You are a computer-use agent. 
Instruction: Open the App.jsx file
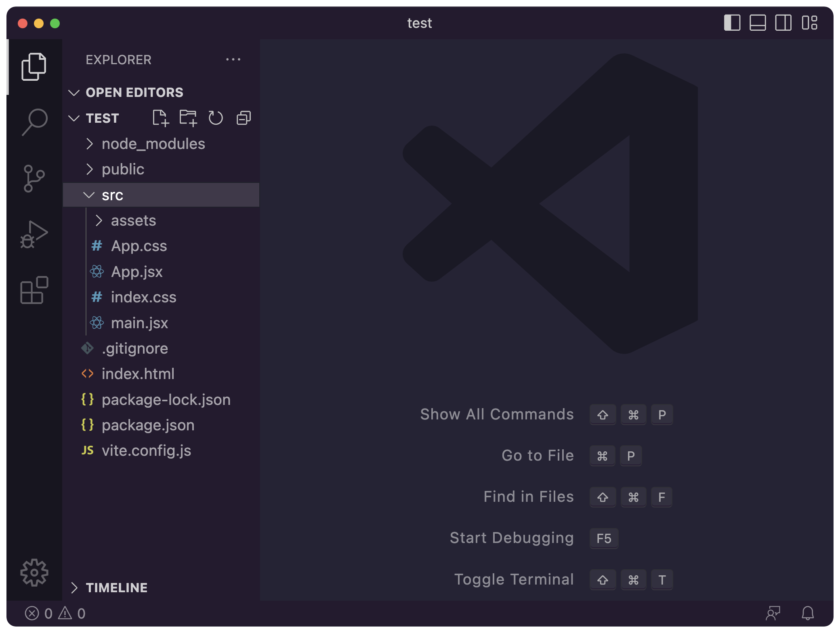(136, 272)
